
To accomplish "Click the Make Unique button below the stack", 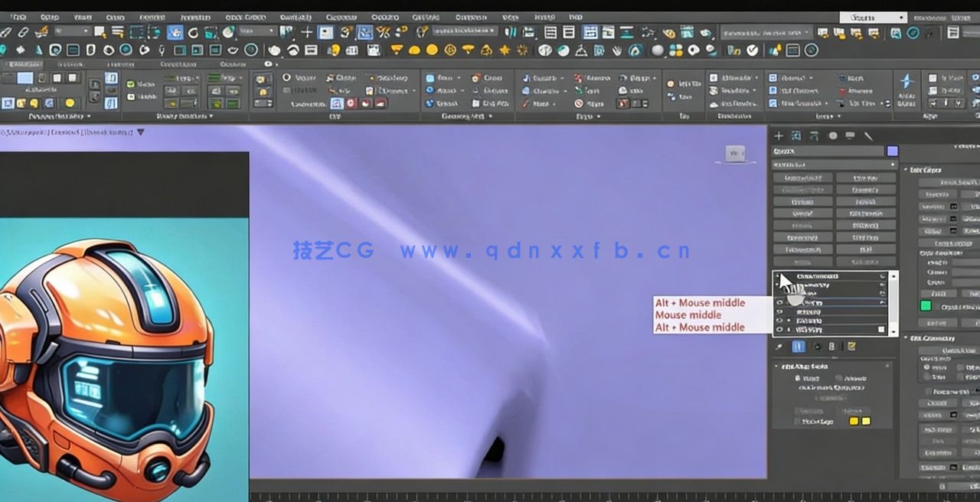I will [817, 346].
